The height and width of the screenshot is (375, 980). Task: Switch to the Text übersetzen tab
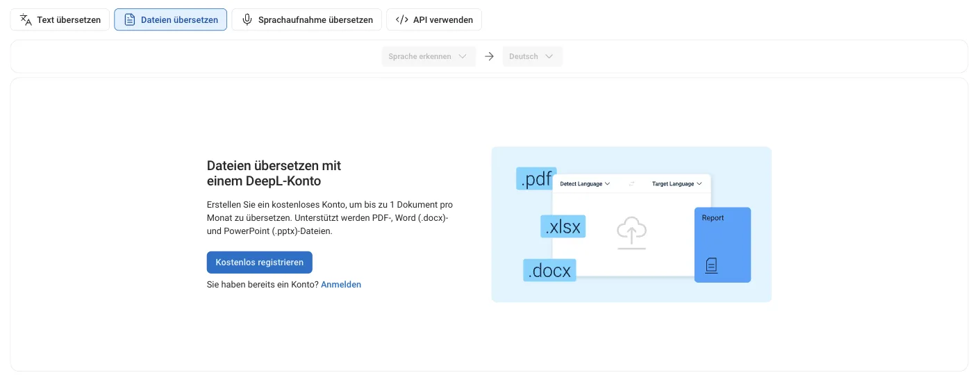pyautogui.click(x=60, y=19)
